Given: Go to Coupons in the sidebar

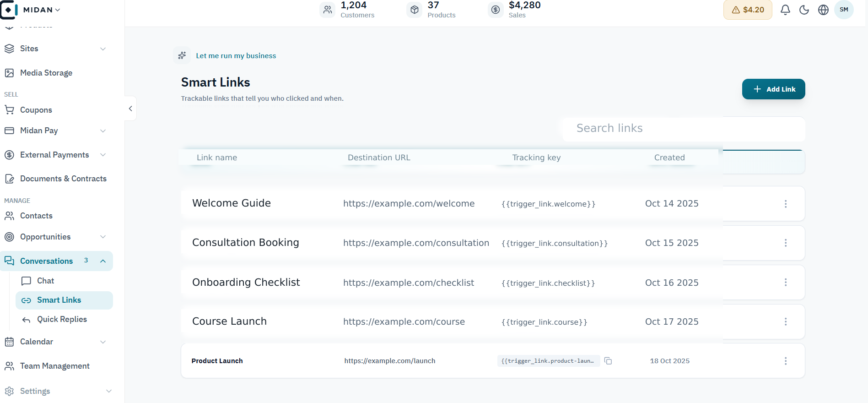Looking at the screenshot, I should pyautogui.click(x=36, y=110).
